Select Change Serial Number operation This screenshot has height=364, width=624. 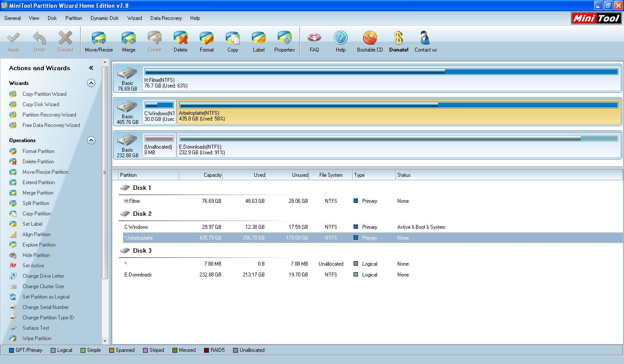tap(45, 307)
